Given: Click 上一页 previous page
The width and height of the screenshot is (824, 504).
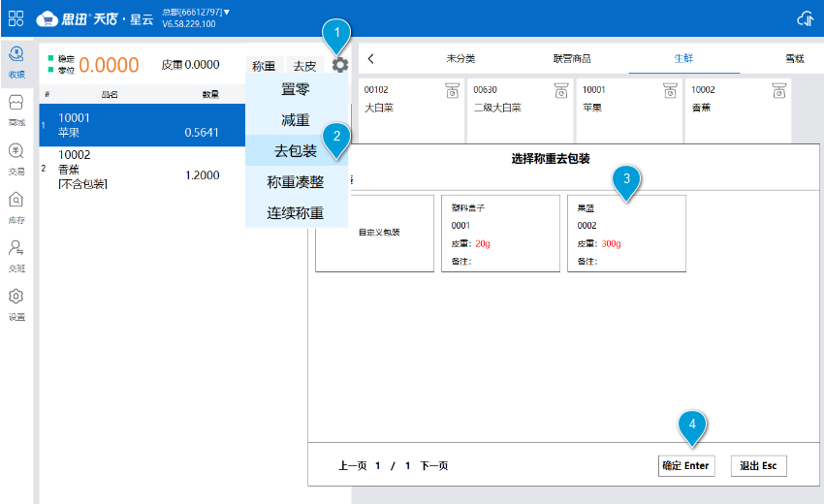Looking at the screenshot, I should click(352, 465).
